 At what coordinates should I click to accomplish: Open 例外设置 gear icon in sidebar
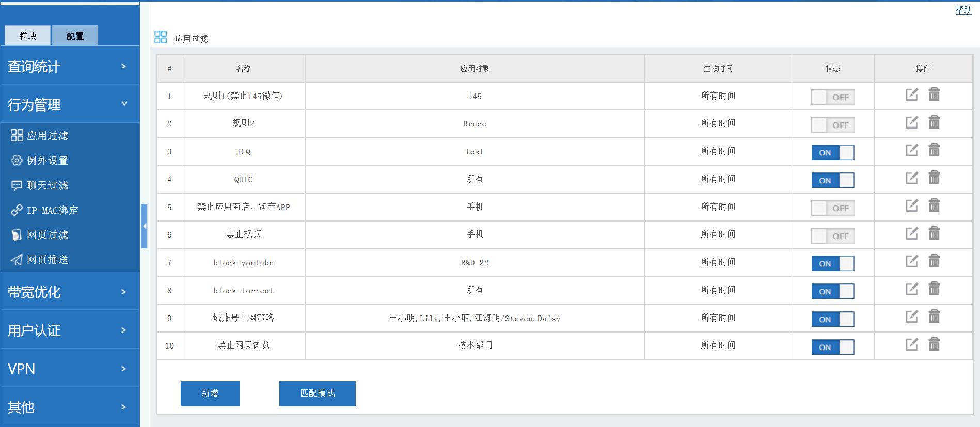pyautogui.click(x=17, y=161)
